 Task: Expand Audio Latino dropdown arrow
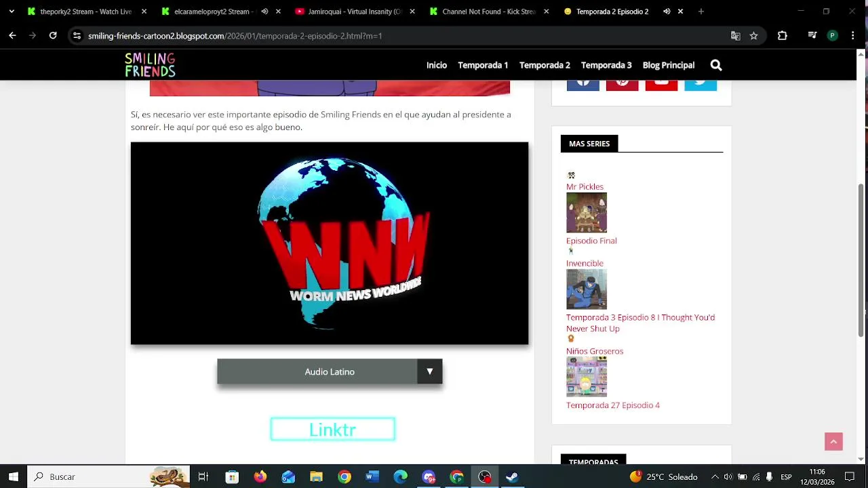[429, 371]
